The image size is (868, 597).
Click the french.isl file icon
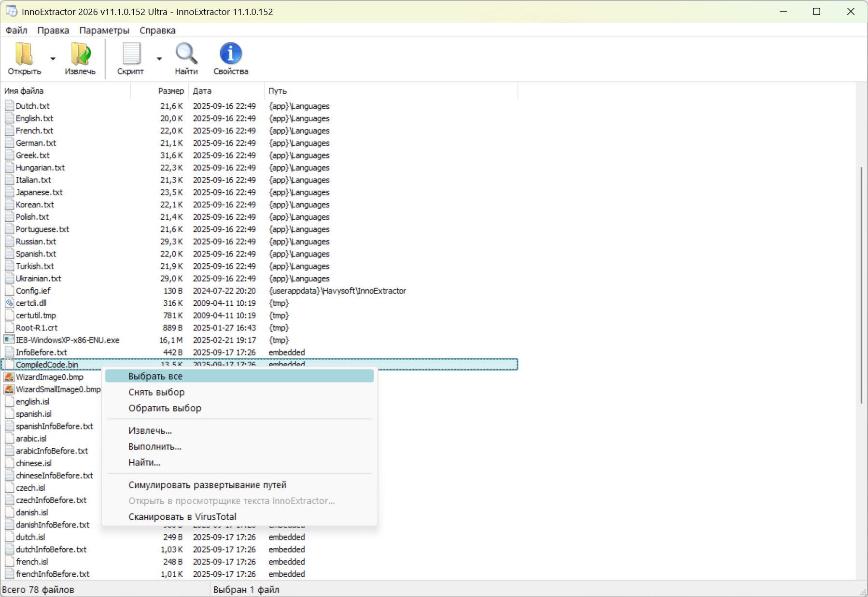point(9,561)
